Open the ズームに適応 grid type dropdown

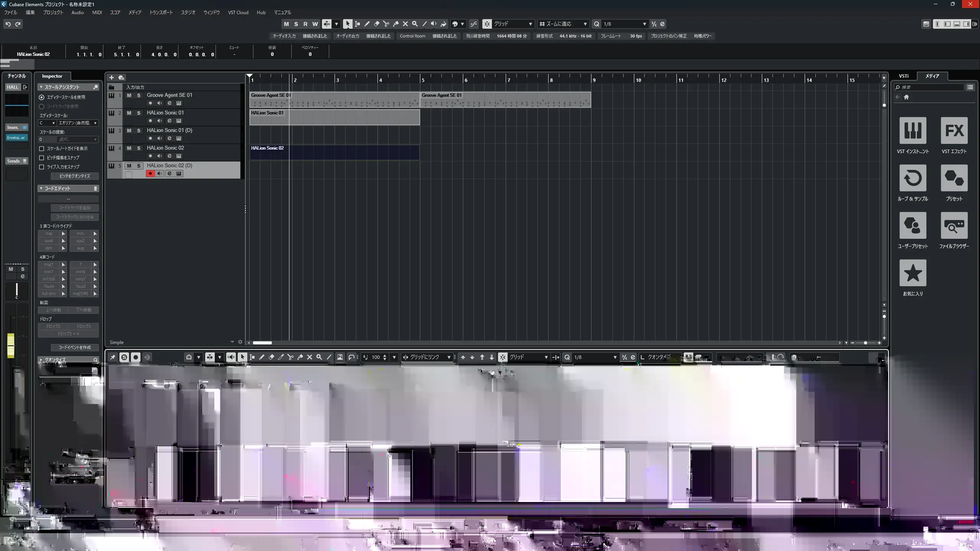click(x=563, y=24)
